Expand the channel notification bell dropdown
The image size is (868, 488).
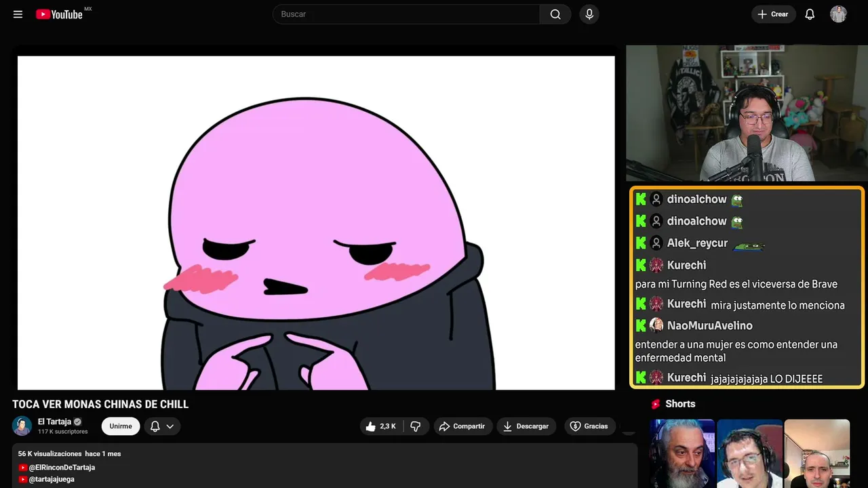(162, 426)
